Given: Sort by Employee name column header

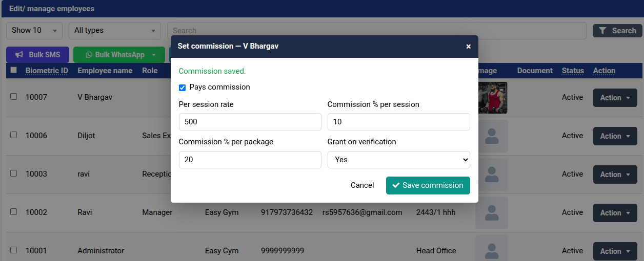Looking at the screenshot, I should pyautogui.click(x=105, y=71).
